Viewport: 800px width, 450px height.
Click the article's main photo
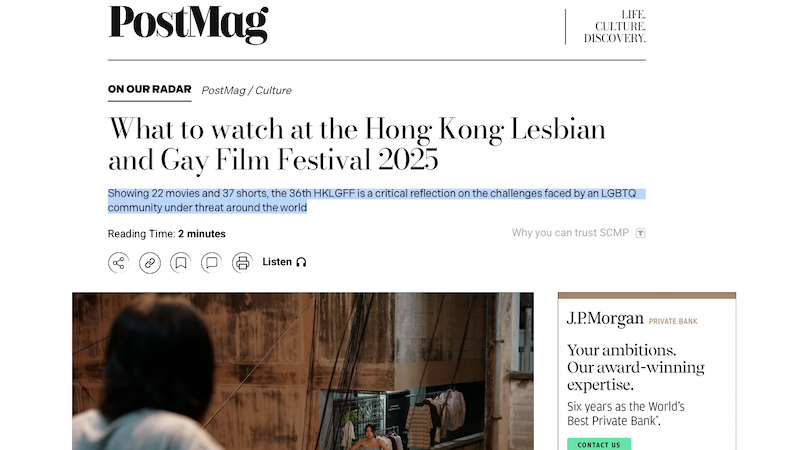303,371
